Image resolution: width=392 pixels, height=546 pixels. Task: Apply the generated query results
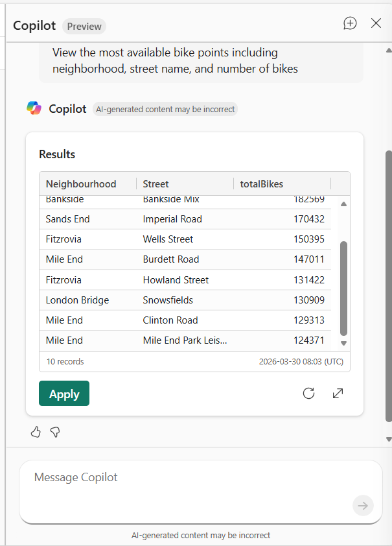pyautogui.click(x=64, y=394)
